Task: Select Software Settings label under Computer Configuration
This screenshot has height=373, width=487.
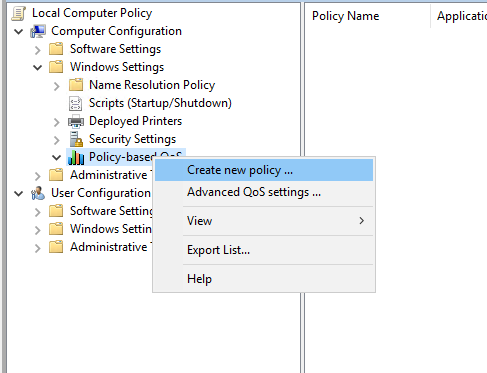Action: tap(115, 49)
